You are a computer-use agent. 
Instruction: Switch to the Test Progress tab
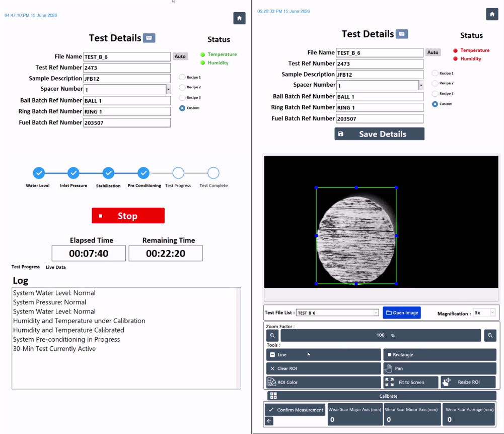[x=26, y=267]
